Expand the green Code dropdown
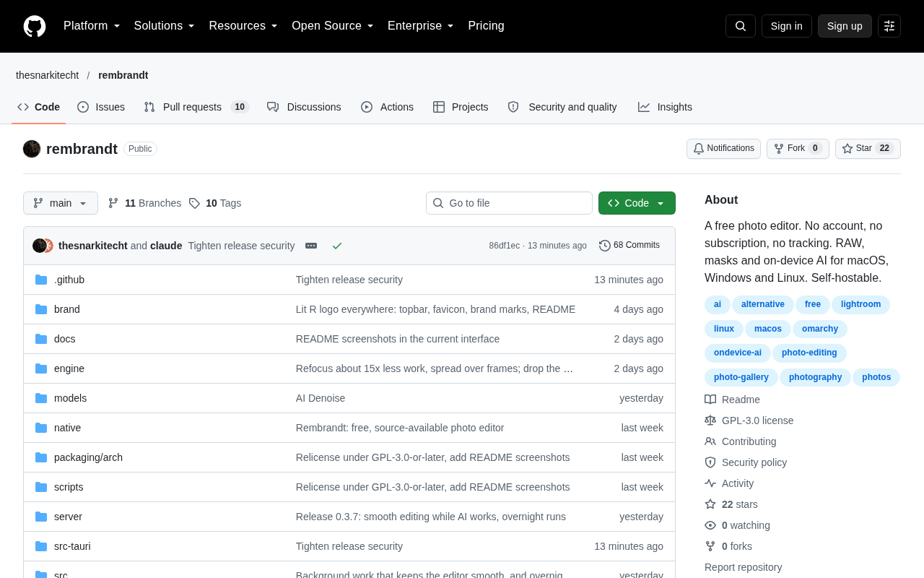The width and height of the screenshot is (924, 578). pos(637,203)
